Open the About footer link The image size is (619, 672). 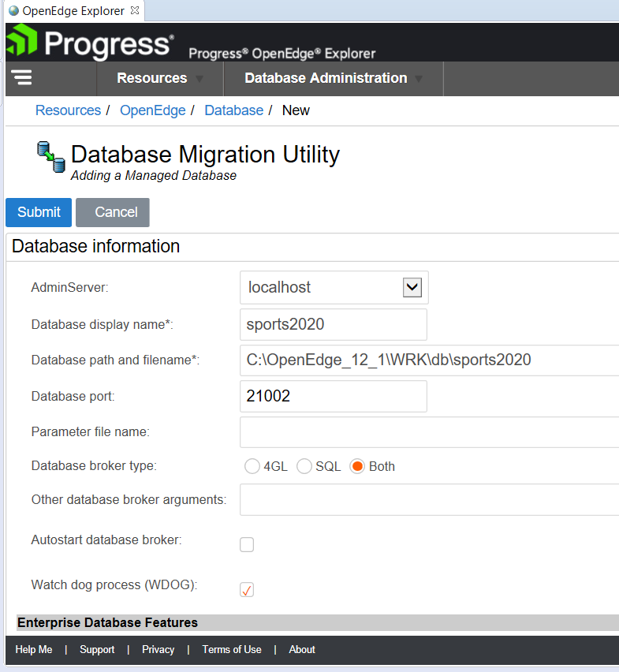(302, 650)
